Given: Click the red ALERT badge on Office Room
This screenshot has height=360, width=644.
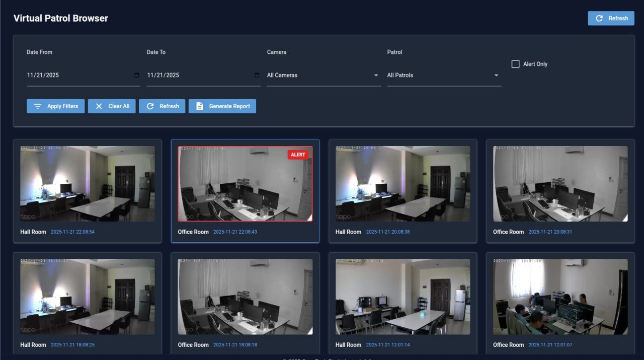Looking at the screenshot, I should [298, 155].
